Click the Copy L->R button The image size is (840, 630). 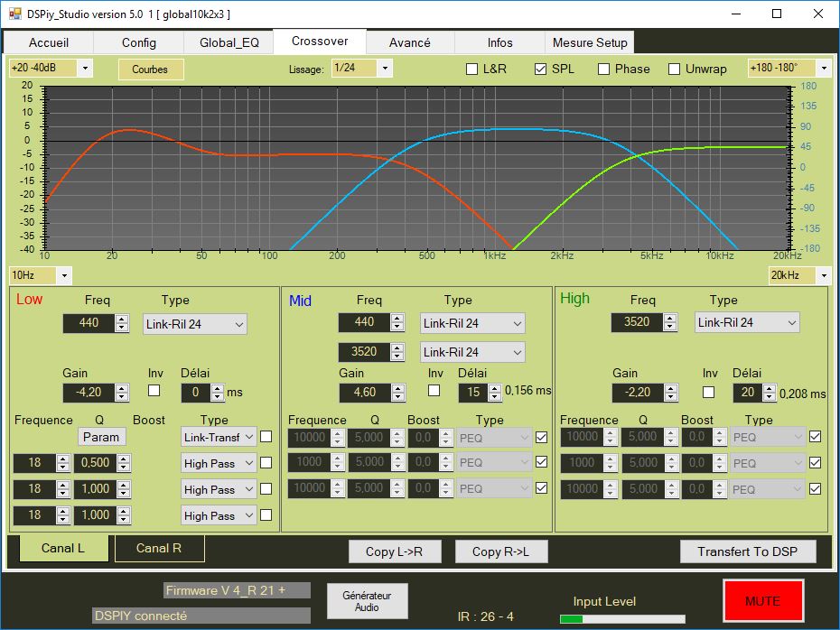tap(395, 551)
